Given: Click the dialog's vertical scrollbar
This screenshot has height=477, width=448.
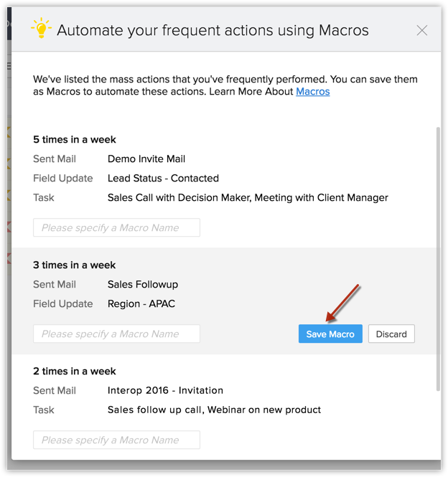Looking at the screenshot, I should (438, 258).
